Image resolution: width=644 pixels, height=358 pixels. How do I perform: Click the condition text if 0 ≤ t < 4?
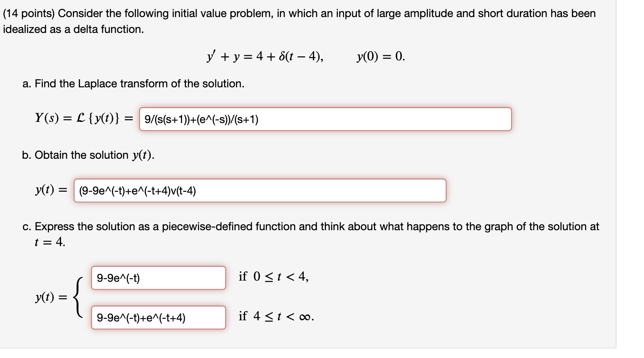[274, 276]
